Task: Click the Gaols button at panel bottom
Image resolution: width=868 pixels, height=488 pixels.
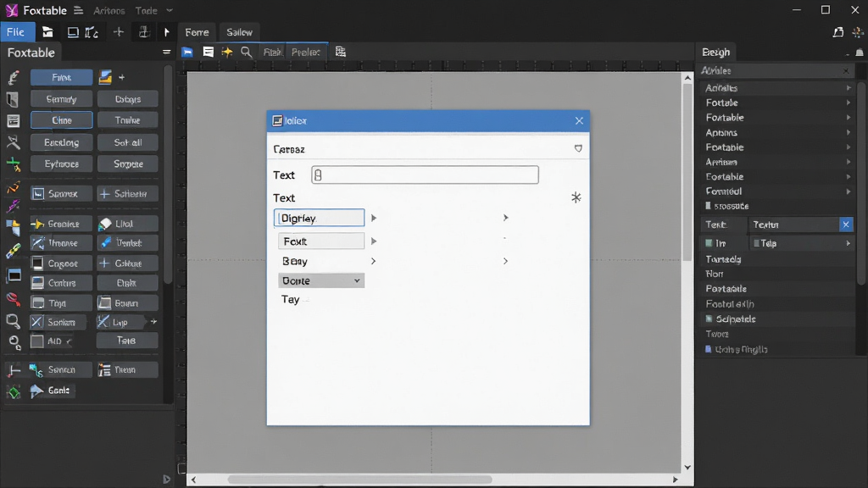Action: (52, 391)
